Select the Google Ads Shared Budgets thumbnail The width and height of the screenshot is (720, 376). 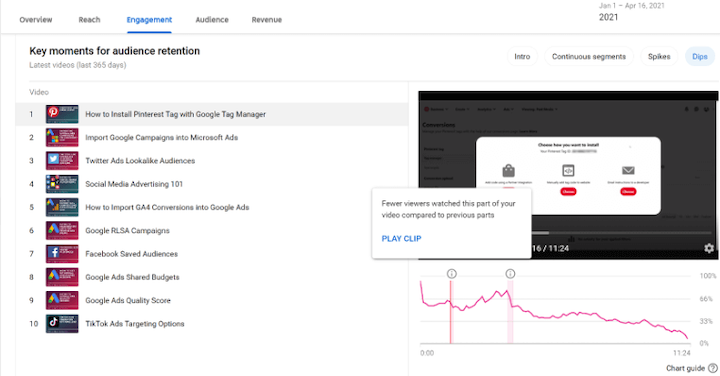click(x=62, y=277)
